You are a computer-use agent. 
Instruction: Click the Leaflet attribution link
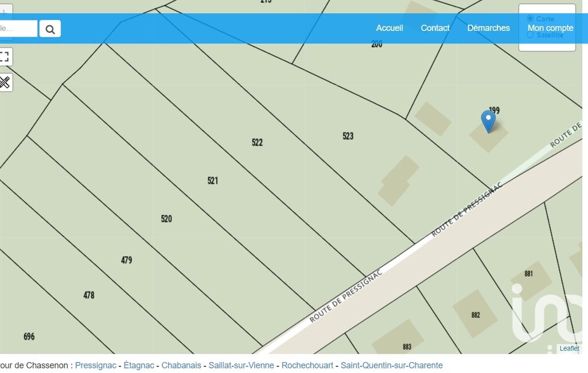click(x=569, y=348)
